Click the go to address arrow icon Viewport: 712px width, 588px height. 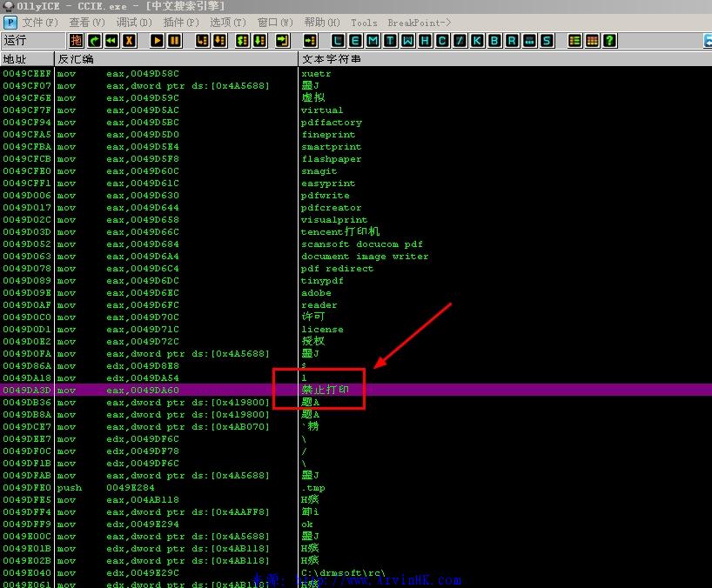(x=310, y=41)
